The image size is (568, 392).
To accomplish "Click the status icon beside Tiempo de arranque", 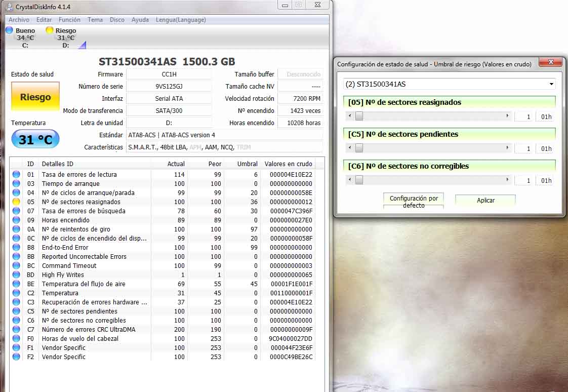I will click(16, 183).
